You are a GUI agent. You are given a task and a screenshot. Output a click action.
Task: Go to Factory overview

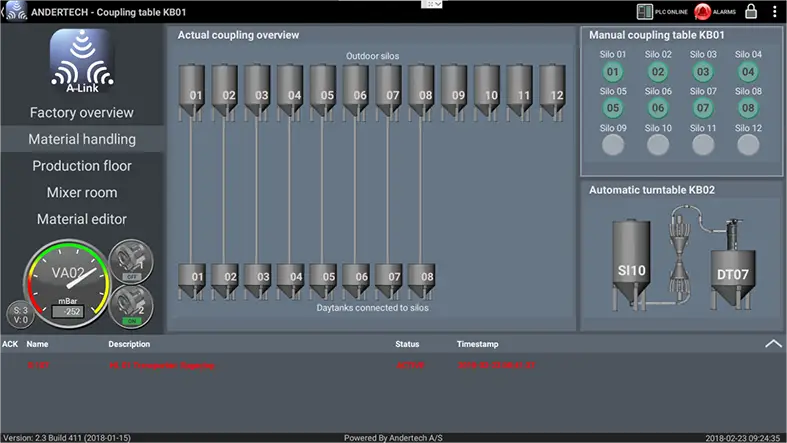click(x=81, y=113)
